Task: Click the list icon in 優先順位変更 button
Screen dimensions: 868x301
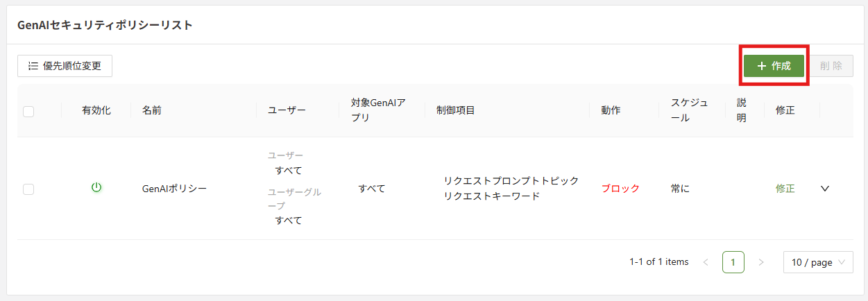Action: tap(33, 66)
